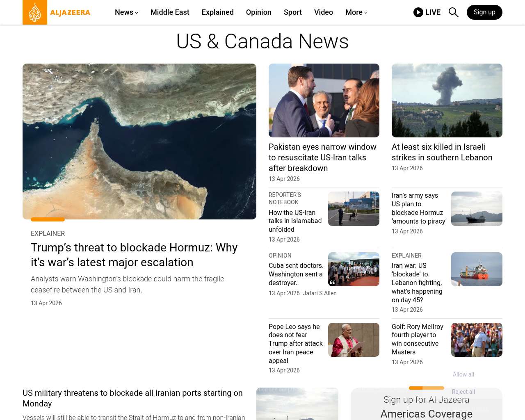
Task: Expand the More dropdown menu
Action: tap(356, 12)
